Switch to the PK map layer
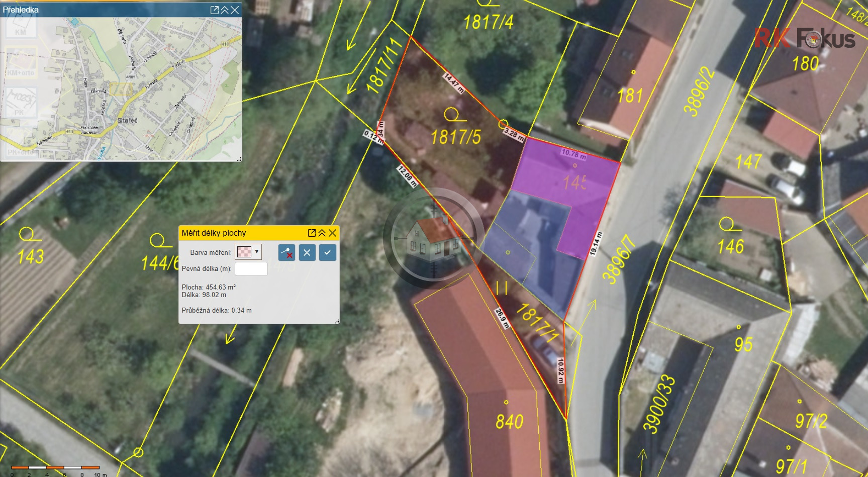Screen dimensions: 868x477 21,103
